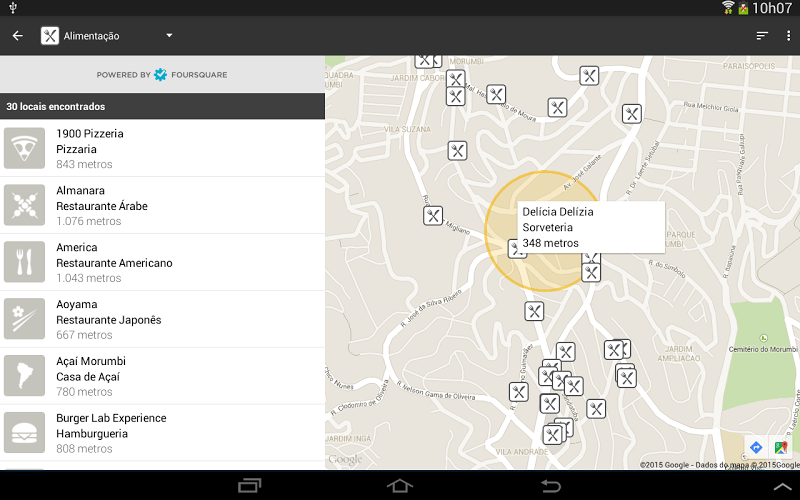Tap the map marker below Vila Suzana label

pyautogui.click(x=457, y=151)
